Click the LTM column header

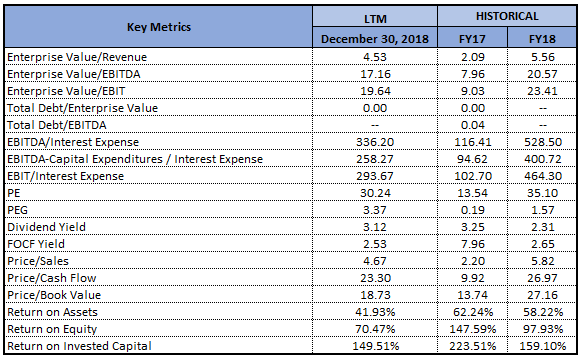(375, 17)
